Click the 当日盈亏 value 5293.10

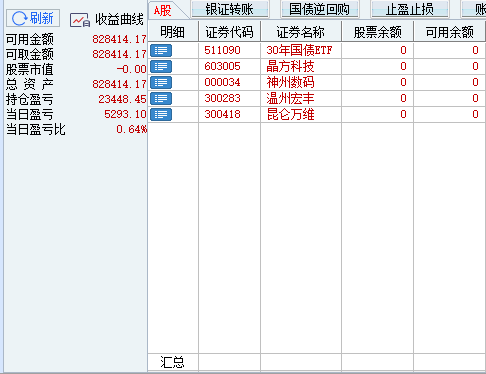(125, 114)
